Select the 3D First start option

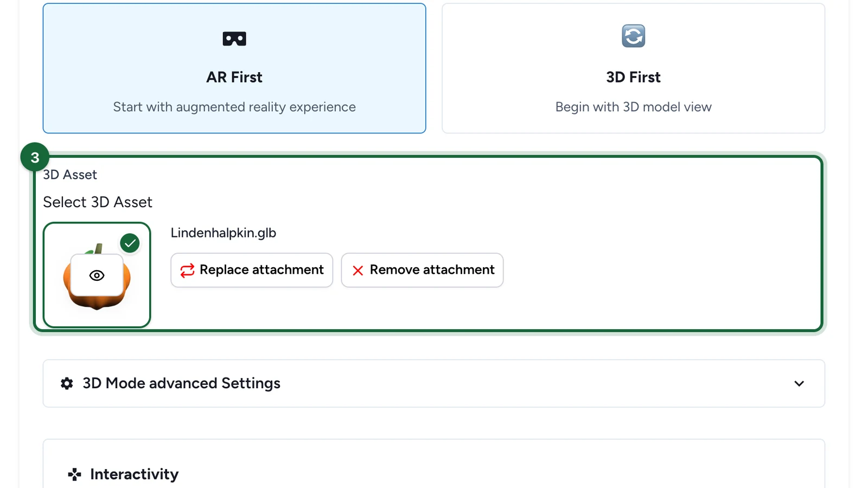(x=633, y=68)
